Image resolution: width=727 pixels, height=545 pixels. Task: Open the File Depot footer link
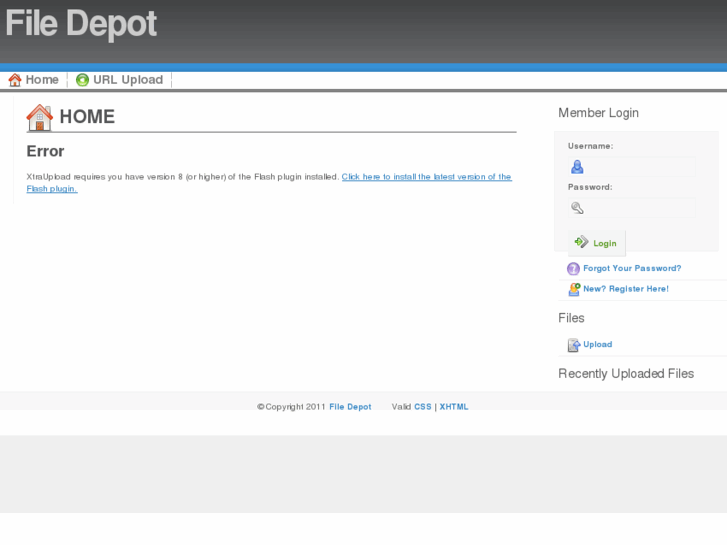350,407
